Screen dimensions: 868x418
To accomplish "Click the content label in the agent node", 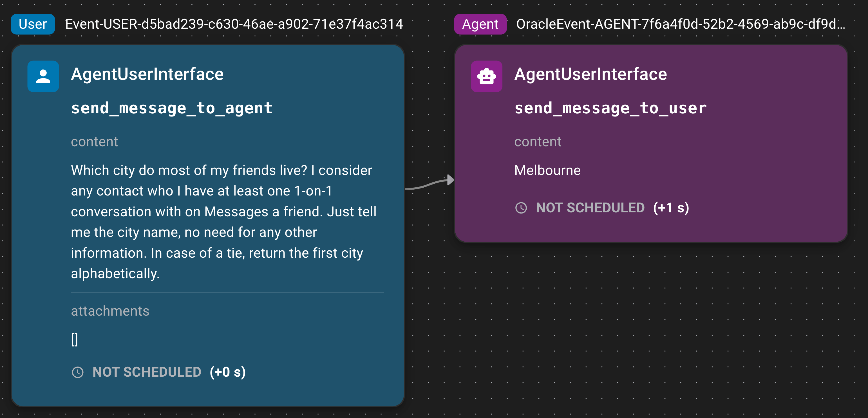I will pyautogui.click(x=538, y=141).
